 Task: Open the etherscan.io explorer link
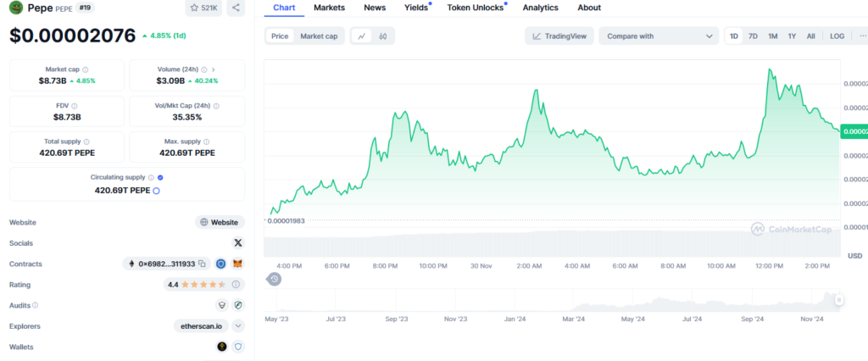201,326
